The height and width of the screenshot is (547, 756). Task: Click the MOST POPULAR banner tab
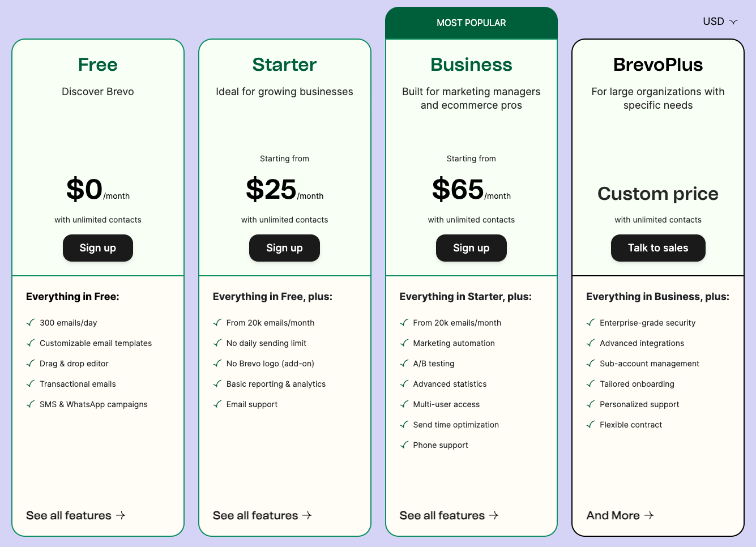(x=471, y=23)
